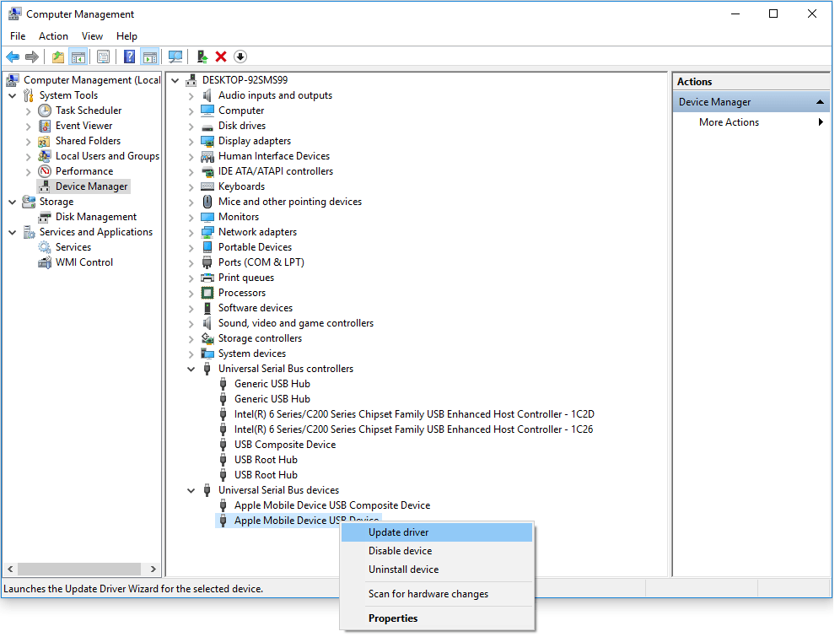Collapse the Device Manager Actions pane header

click(820, 100)
